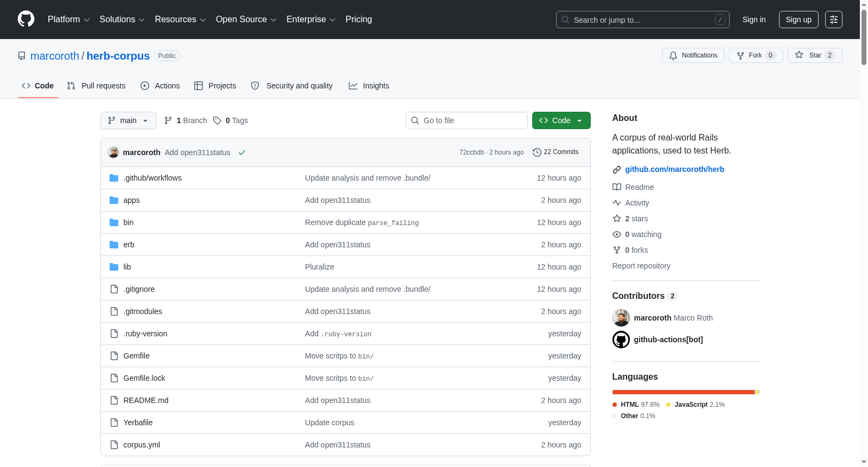This screenshot has width=868, height=467.
Task: Click Report repository link
Action: click(x=641, y=266)
